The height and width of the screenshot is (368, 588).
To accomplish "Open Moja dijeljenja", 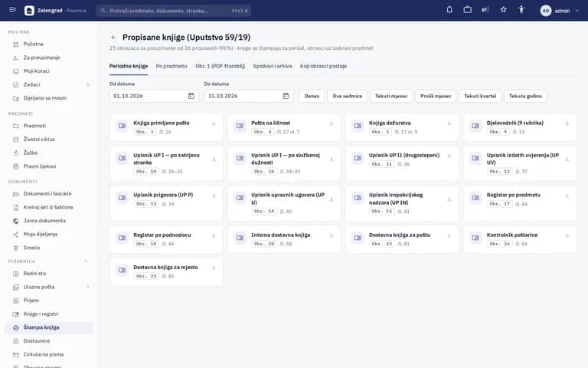I will click(x=49, y=235).
